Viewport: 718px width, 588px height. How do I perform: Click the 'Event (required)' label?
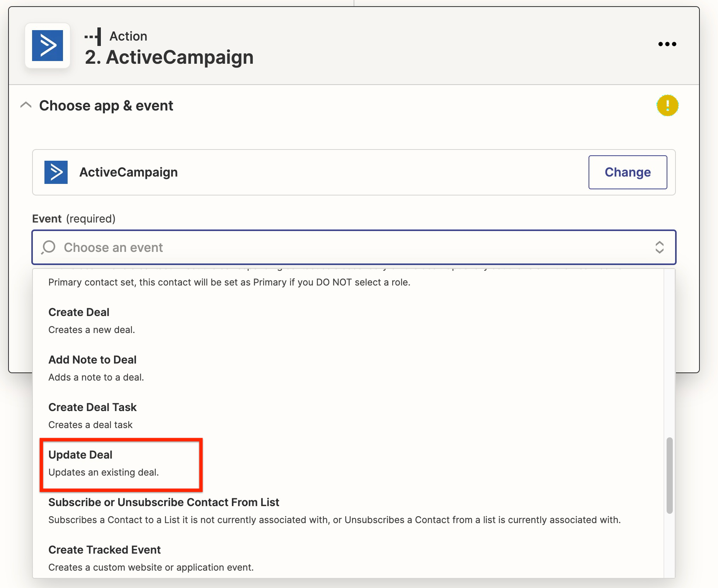[x=74, y=219]
